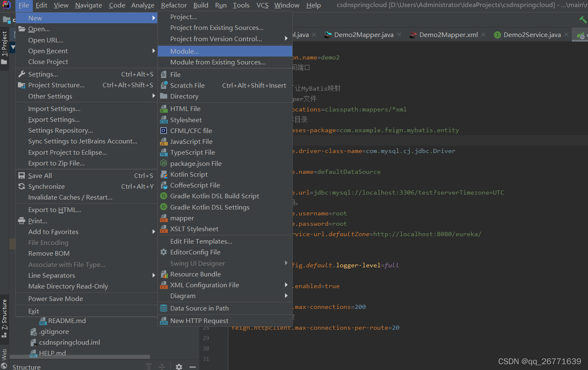Click the New HTTP Request API icon
Image resolution: width=588 pixels, height=370 pixels.
164,321
